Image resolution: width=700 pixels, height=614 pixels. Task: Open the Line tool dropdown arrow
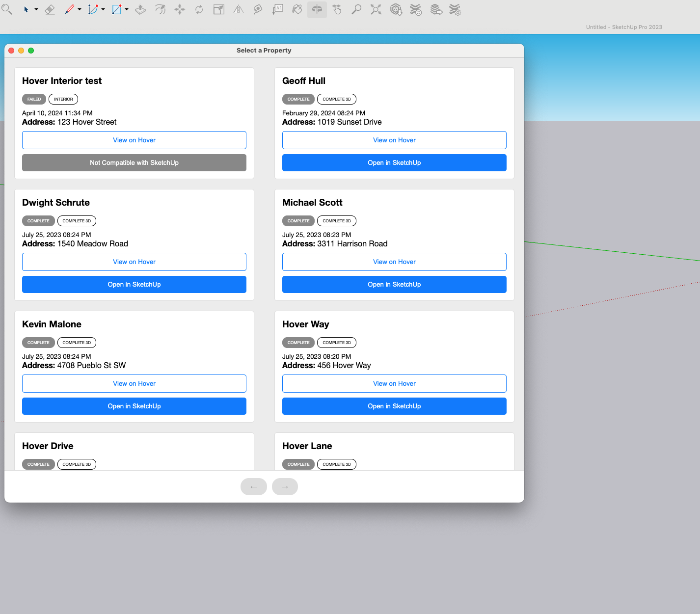click(80, 9)
